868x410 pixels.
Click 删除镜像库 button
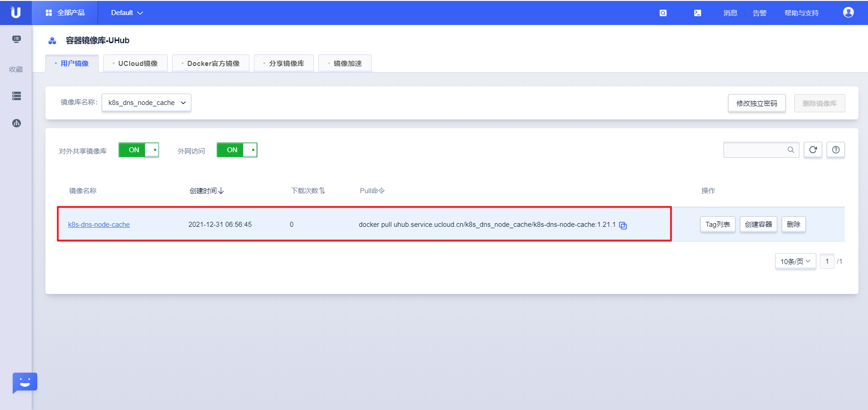point(819,103)
